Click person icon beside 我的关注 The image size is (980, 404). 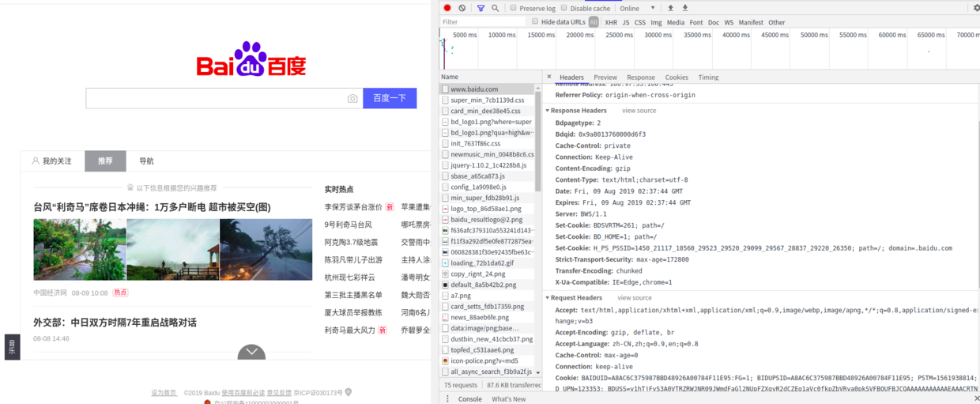coord(36,160)
